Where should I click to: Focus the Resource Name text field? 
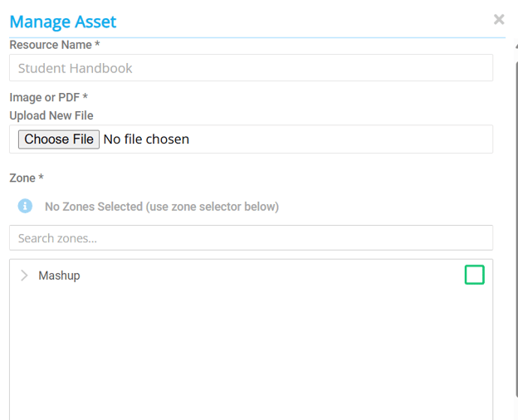click(x=251, y=68)
